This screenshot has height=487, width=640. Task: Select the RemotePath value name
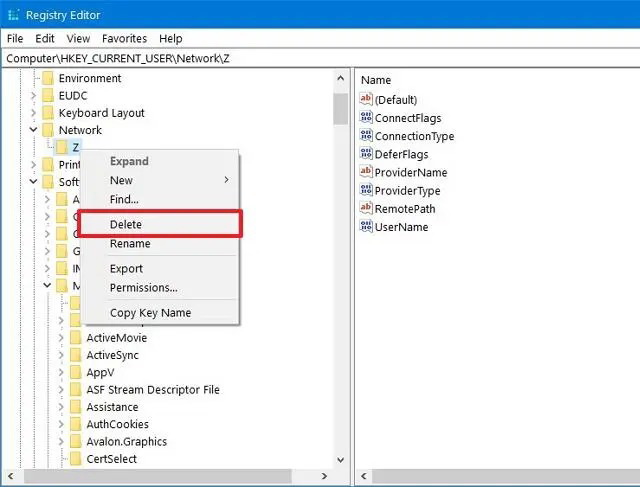click(x=405, y=209)
